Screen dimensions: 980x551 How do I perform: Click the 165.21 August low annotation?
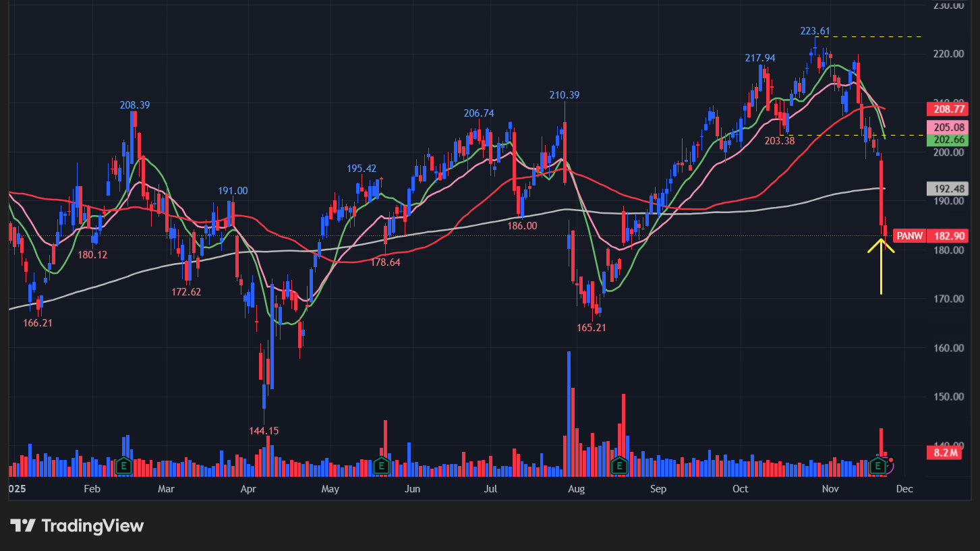tap(592, 328)
